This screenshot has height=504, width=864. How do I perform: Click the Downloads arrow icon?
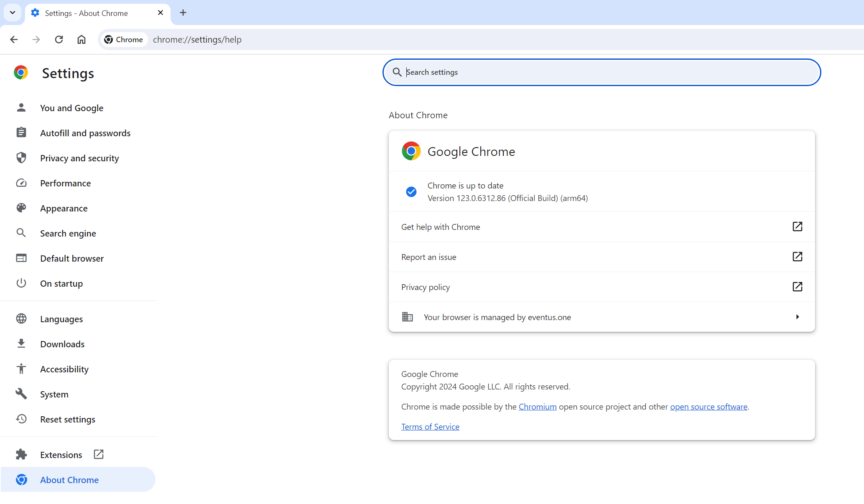click(21, 344)
